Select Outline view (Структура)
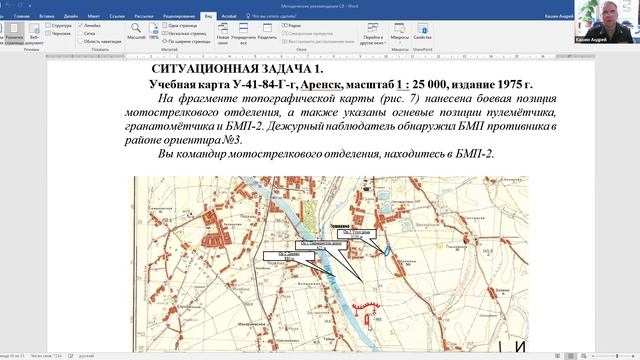This screenshot has width=640, height=360. [59, 25]
